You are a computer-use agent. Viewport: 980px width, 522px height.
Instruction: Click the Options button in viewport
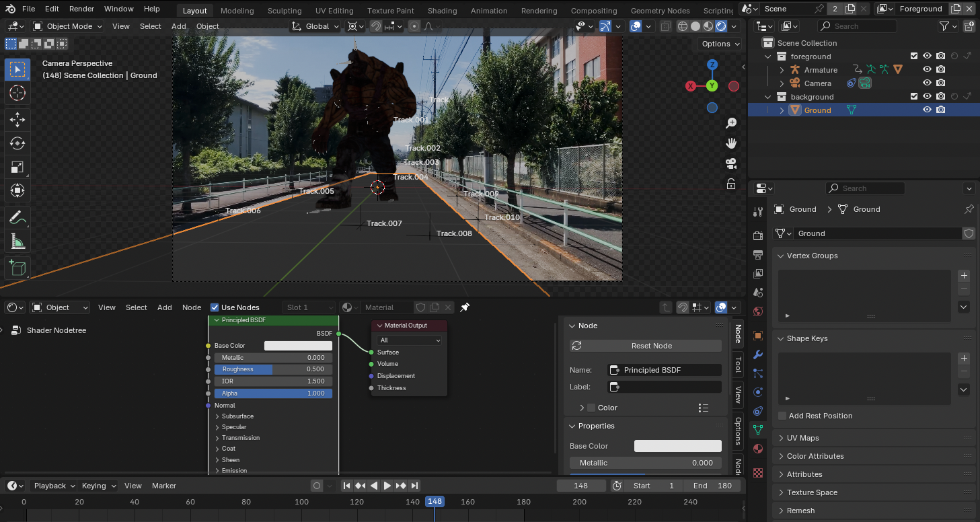(x=720, y=44)
